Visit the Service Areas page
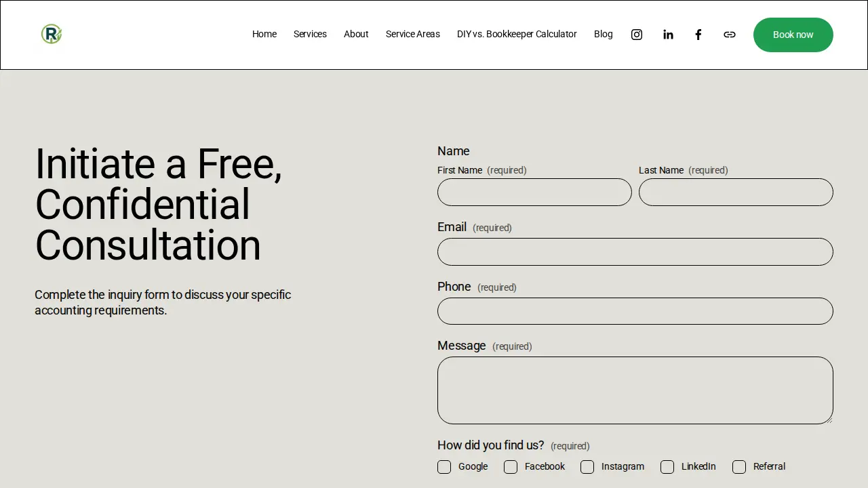Image resolution: width=868 pixels, height=488 pixels. 413,34
